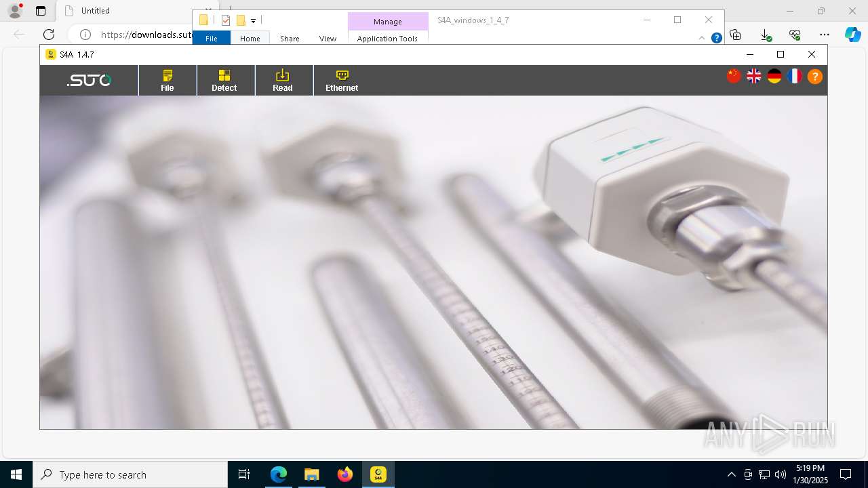Open network status tray icon
Viewport: 868px width, 488px height.
tap(764, 474)
